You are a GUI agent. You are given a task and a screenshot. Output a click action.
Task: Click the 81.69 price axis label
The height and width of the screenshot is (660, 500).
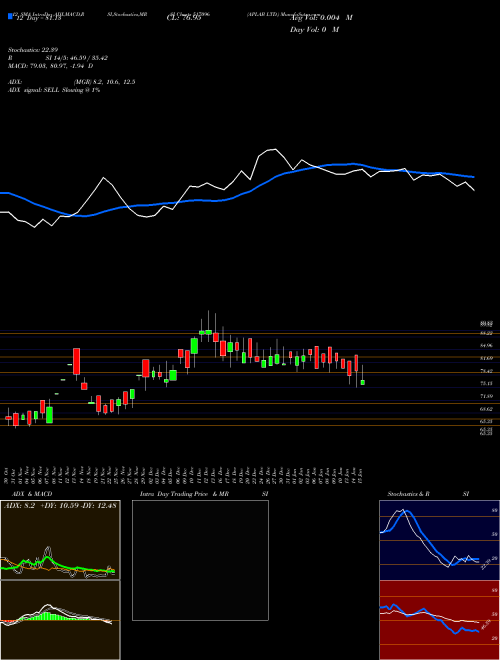coord(487,358)
